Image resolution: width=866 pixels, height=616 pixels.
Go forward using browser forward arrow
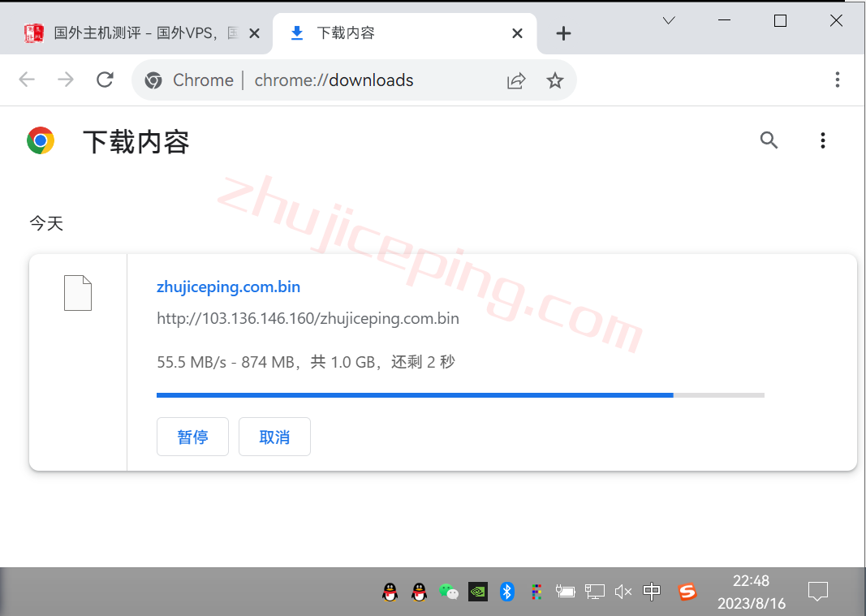66,80
